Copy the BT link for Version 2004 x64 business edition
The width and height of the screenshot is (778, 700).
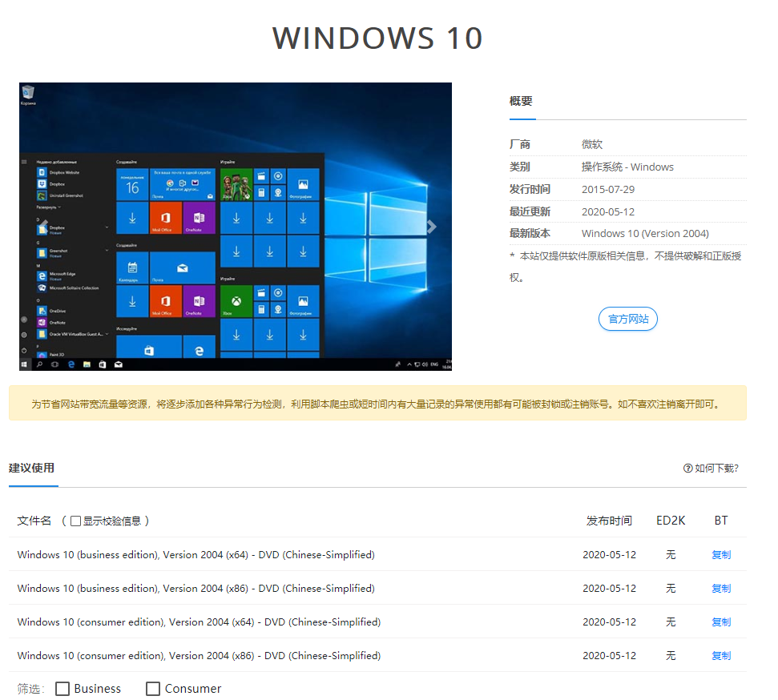[x=720, y=554]
